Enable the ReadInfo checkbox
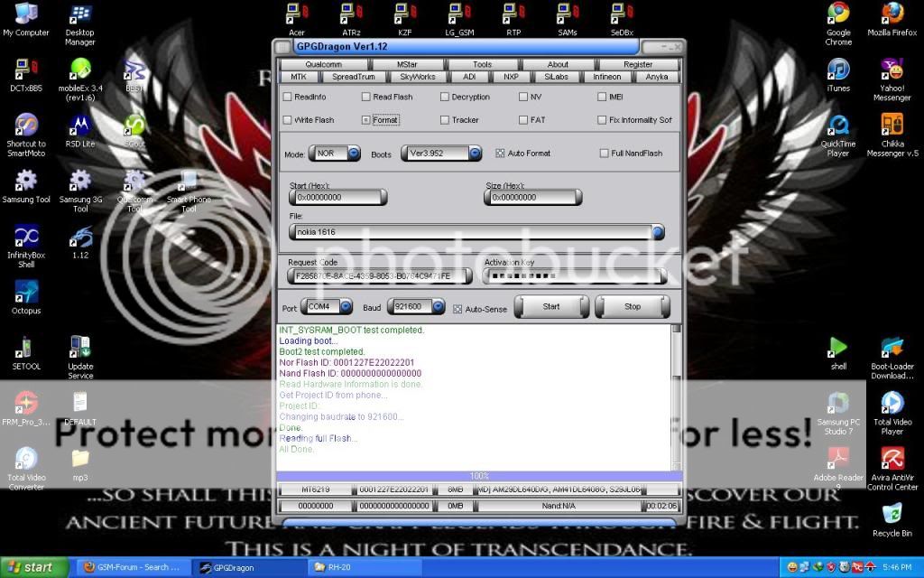The image size is (924, 578). point(288,97)
